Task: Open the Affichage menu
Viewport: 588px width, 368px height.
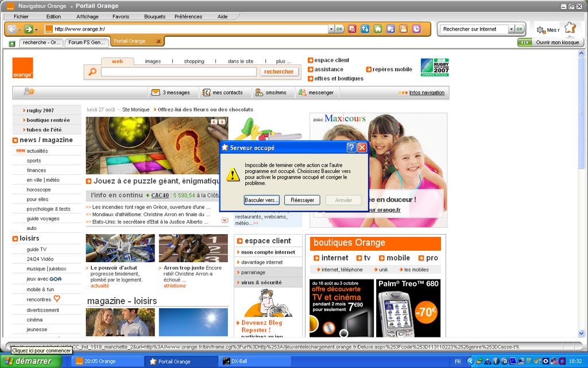Action: coord(87,17)
